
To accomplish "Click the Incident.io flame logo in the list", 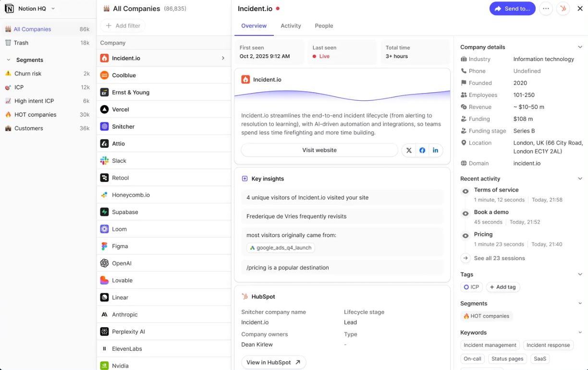I will pos(104,58).
